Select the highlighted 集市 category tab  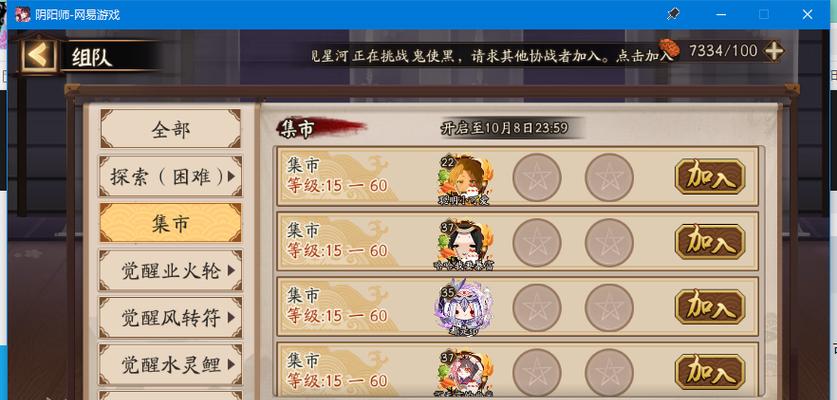[170, 223]
